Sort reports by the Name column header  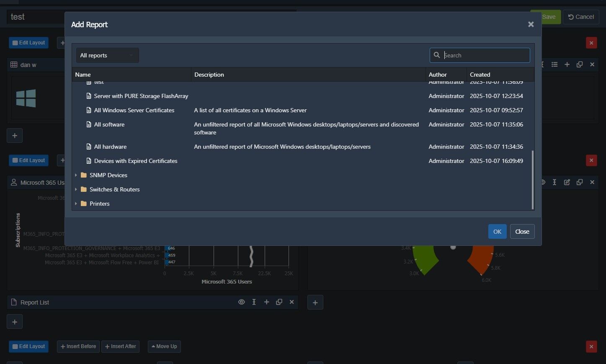pos(132,75)
